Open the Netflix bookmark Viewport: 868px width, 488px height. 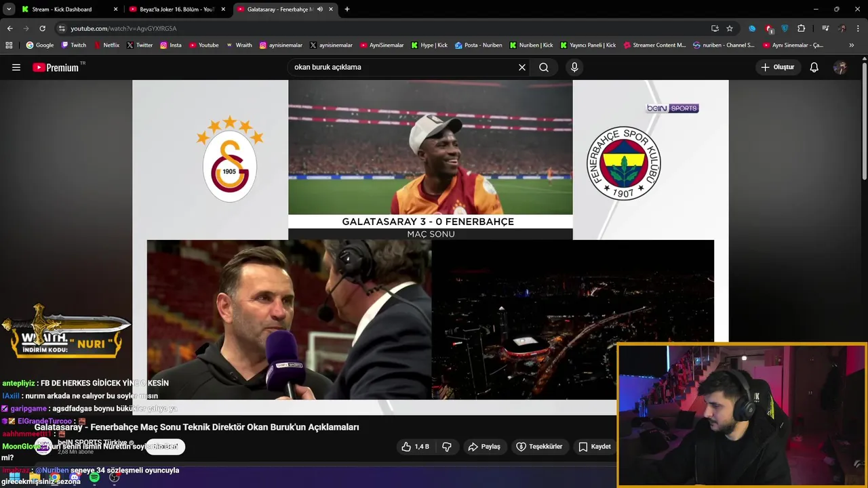pyautogui.click(x=106, y=45)
